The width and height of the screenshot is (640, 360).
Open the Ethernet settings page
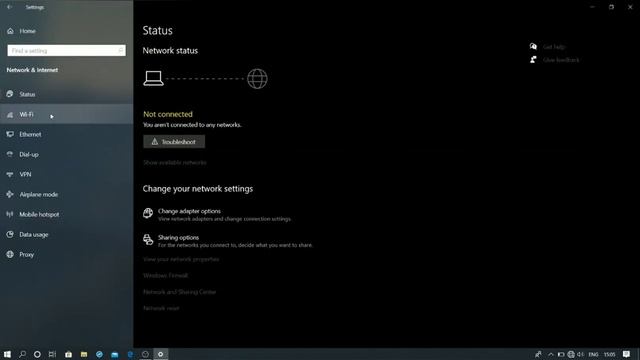point(67,134)
